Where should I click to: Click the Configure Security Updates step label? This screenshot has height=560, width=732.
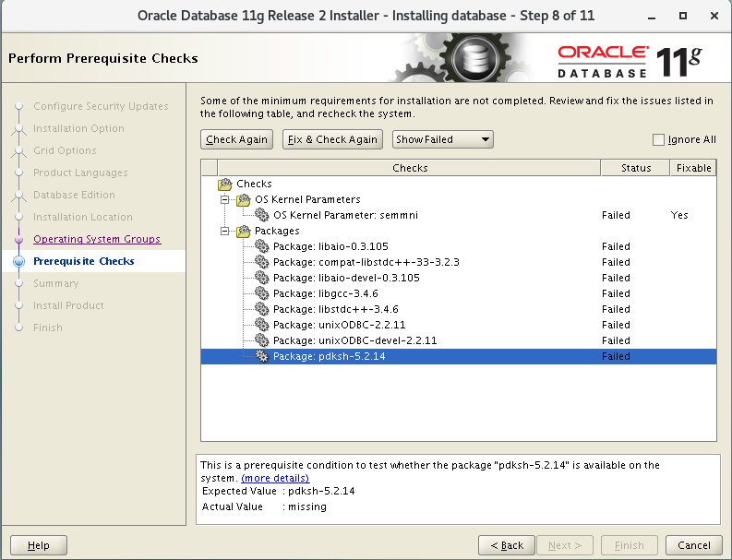tap(101, 106)
